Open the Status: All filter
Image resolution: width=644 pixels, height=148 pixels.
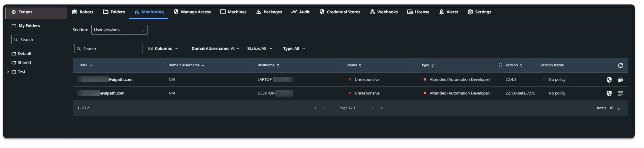(x=260, y=48)
